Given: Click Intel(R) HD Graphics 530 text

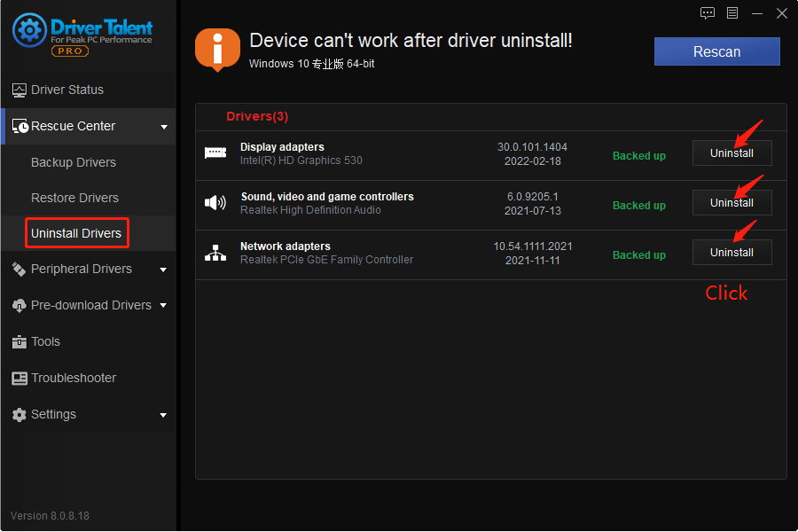Looking at the screenshot, I should (x=301, y=160).
